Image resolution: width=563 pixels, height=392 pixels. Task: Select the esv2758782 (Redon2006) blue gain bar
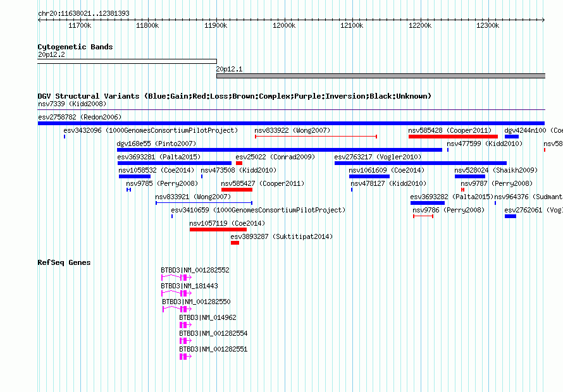click(x=291, y=123)
